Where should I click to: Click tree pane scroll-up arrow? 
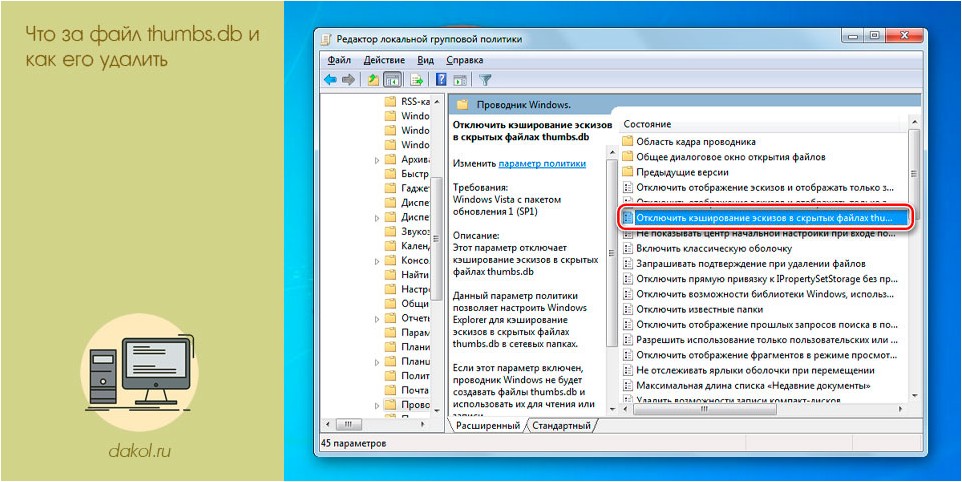pos(437,101)
